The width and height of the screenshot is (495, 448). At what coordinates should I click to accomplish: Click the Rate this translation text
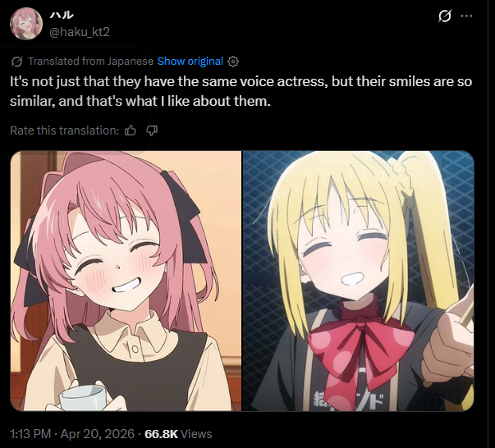point(64,130)
